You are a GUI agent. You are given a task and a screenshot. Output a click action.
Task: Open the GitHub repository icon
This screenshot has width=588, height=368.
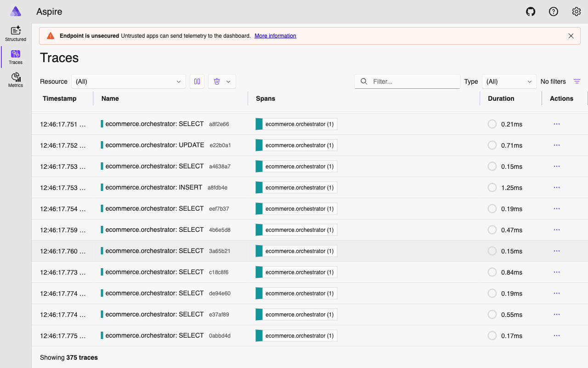tap(531, 11)
